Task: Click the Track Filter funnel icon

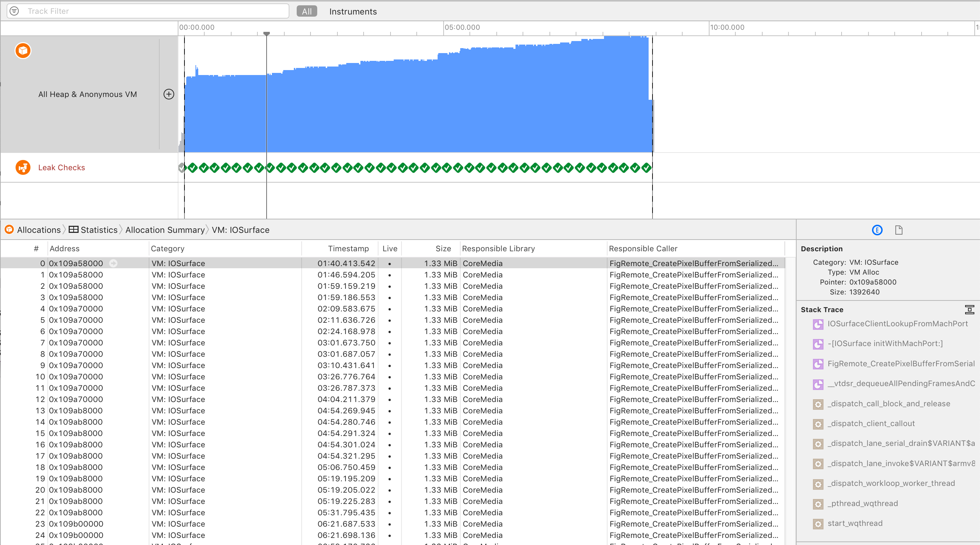Action: click(x=14, y=11)
